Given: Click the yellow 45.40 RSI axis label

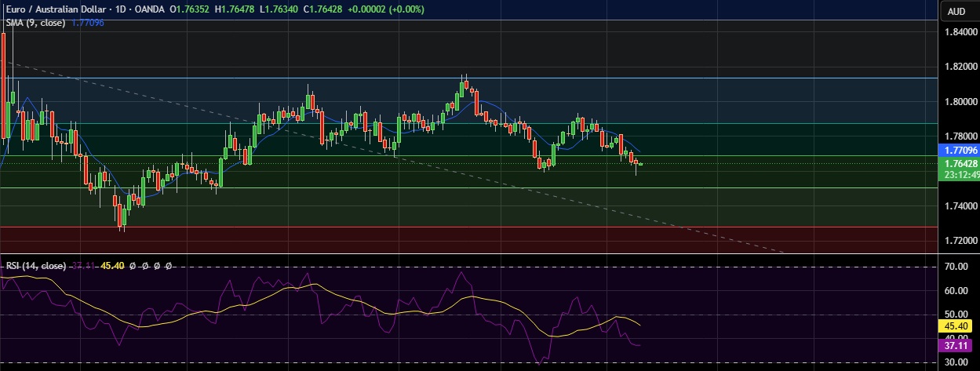Looking at the screenshot, I should click(959, 325).
